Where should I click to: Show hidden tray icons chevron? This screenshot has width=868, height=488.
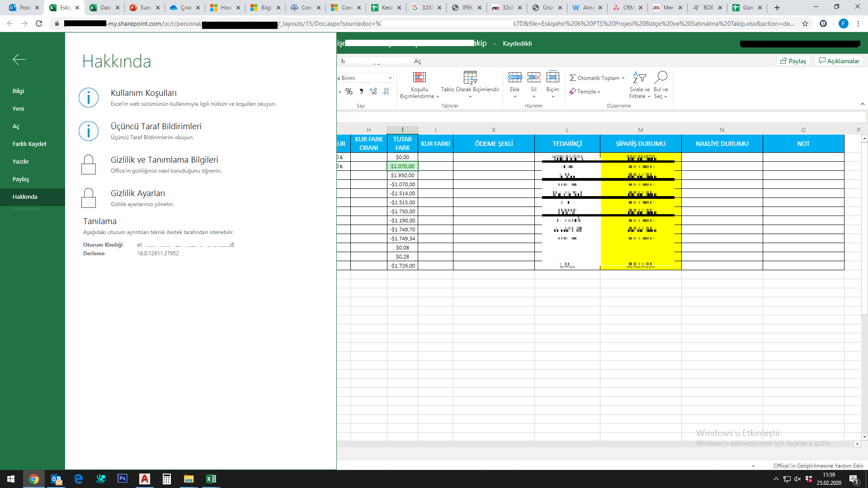(x=776, y=479)
